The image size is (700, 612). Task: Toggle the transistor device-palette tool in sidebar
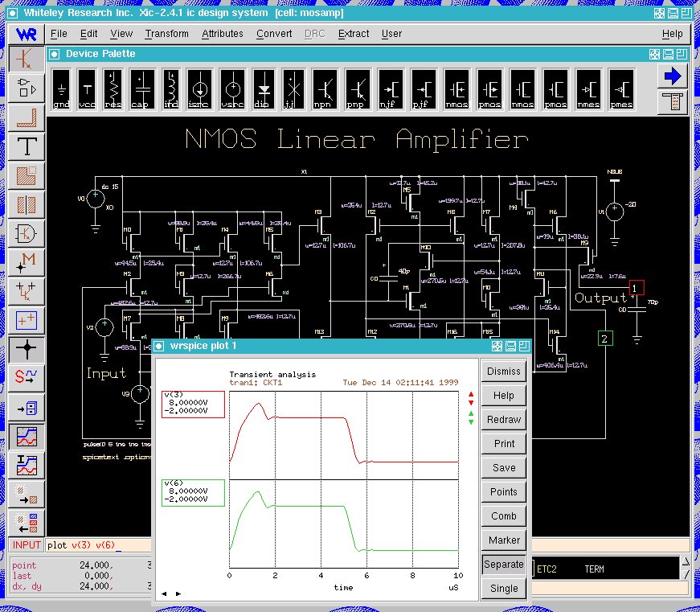(x=27, y=59)
